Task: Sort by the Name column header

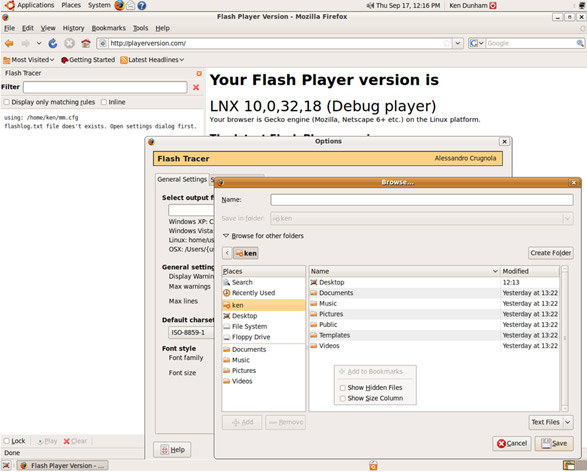Action: (x=404, y=271)
